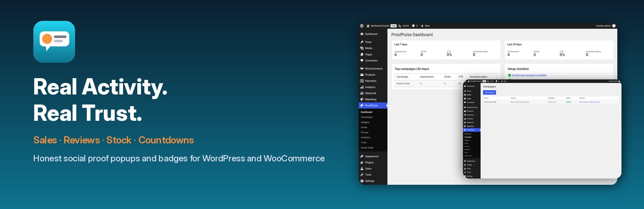
Task: Click 'Howdy, admin' text in Dashboard window
Action: pyautogui.click(x=604, y=26)
